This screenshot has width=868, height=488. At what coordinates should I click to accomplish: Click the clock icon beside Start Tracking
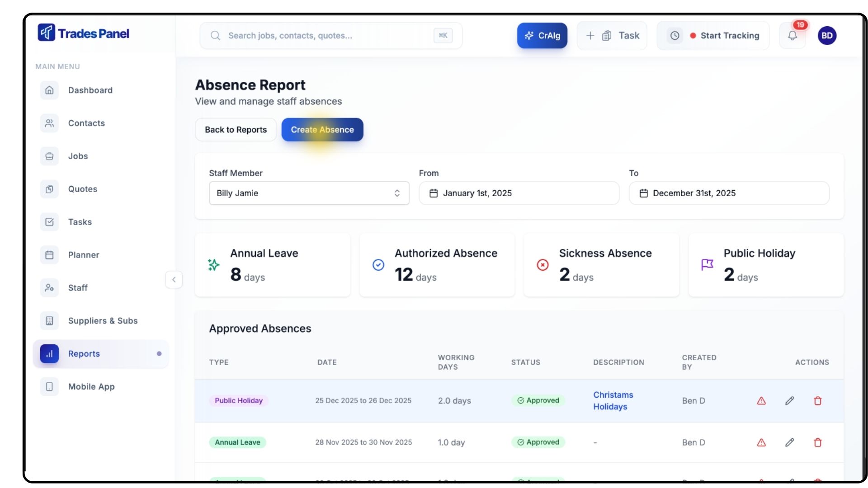pos(675,36)
